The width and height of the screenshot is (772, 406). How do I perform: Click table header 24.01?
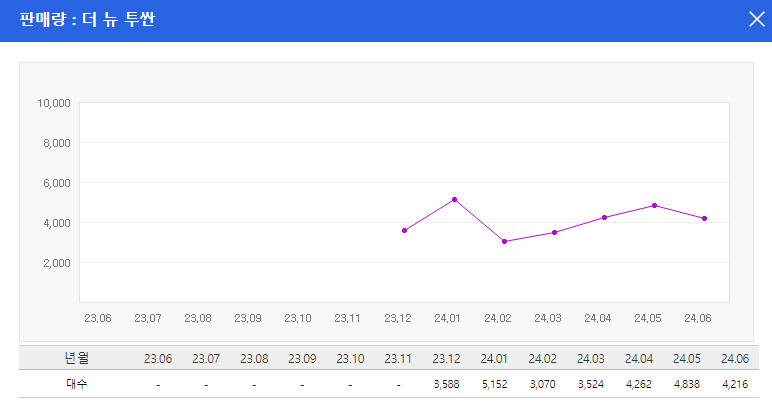(494, 359)
